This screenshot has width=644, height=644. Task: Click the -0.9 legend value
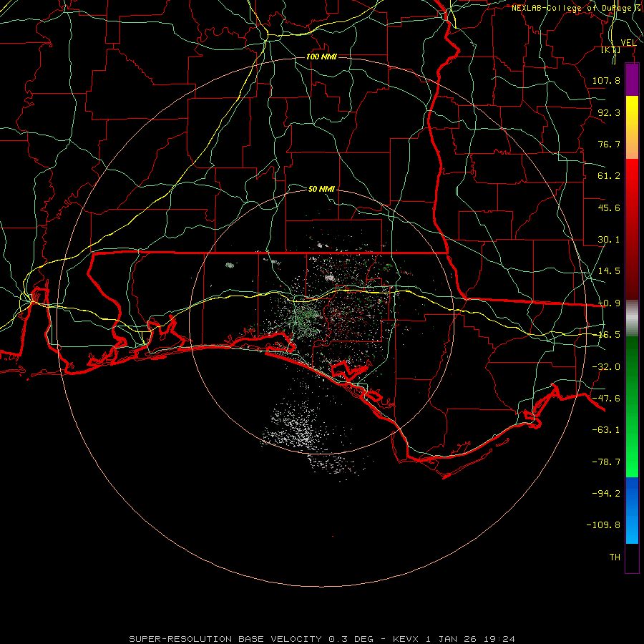[609, 303]
